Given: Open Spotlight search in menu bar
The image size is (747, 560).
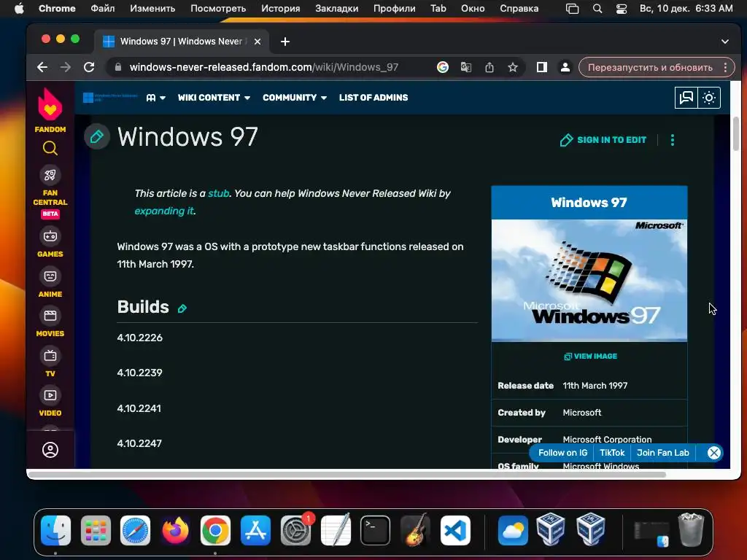Looking at the screenshot, I should coord(597,9).
